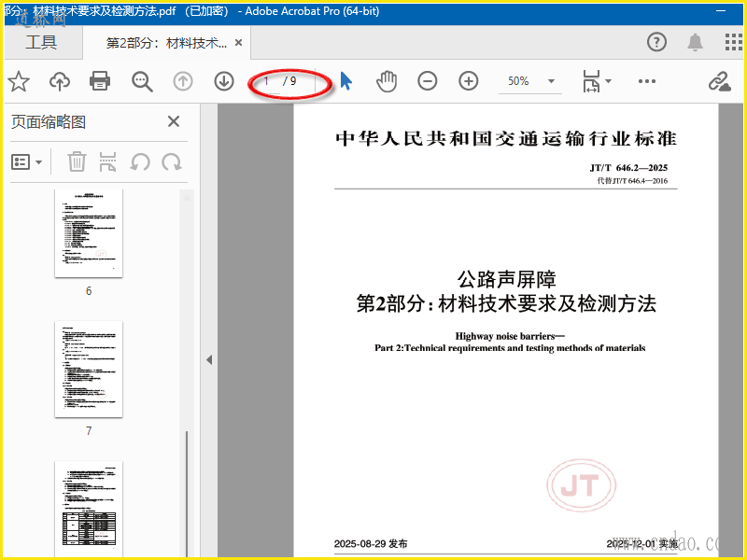The width and height of the screenshot is (747, 560).
Task: Select the thumbnail below page 7
Action: (89, 509)
